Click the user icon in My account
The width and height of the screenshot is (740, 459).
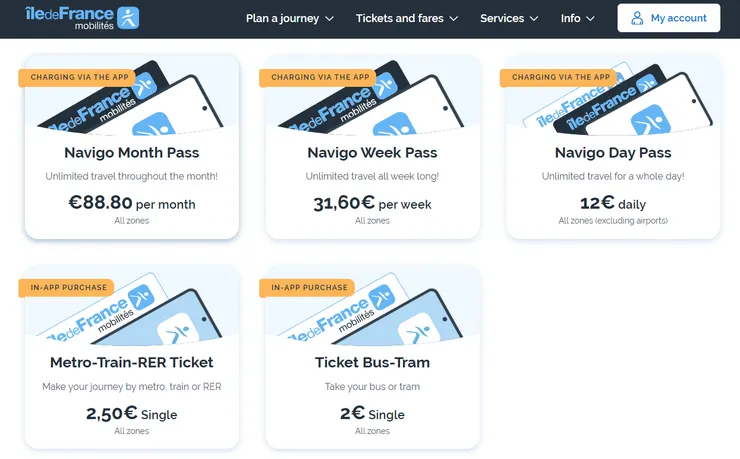(x=636, y=18)
